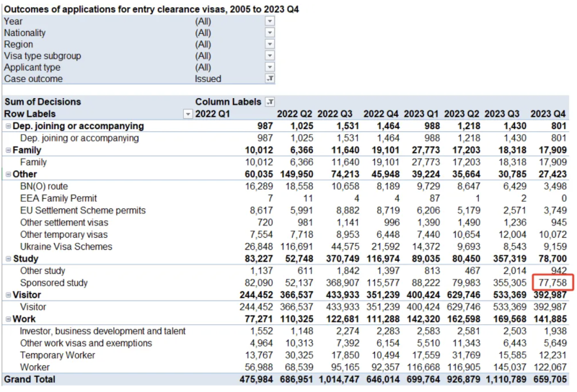Select the 2022 Q3 column header
Screen dimensions: 577x392
335,114
